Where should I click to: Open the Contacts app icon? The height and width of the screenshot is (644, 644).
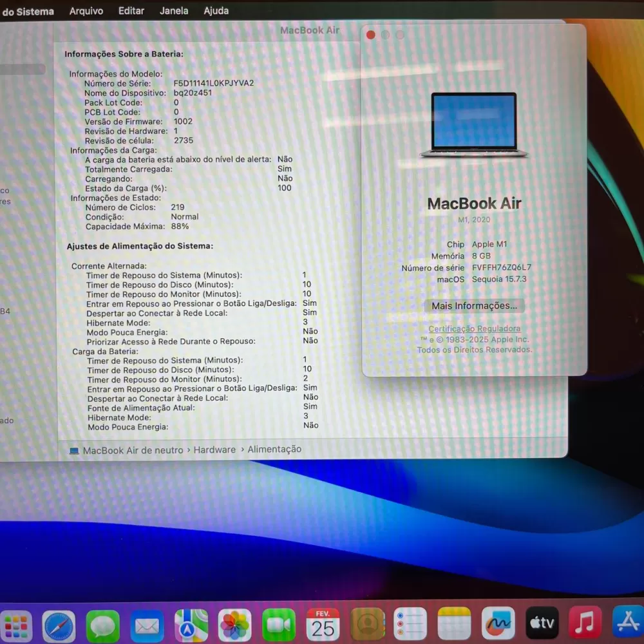coord(367,623)
